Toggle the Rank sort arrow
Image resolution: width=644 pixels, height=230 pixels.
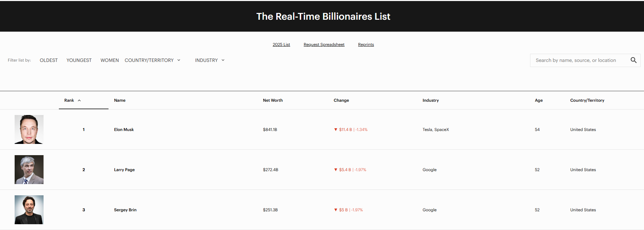tap(79, 100)
